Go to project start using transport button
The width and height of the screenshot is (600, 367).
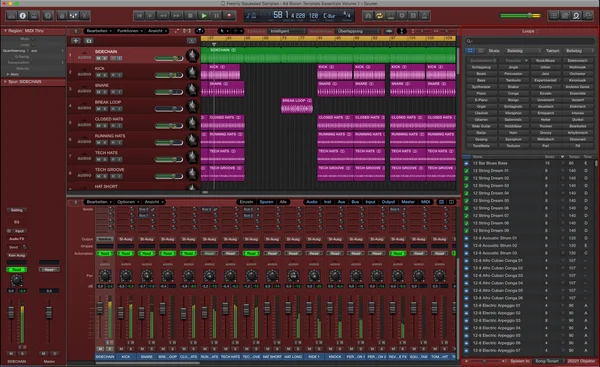click(x=139, y=16)
